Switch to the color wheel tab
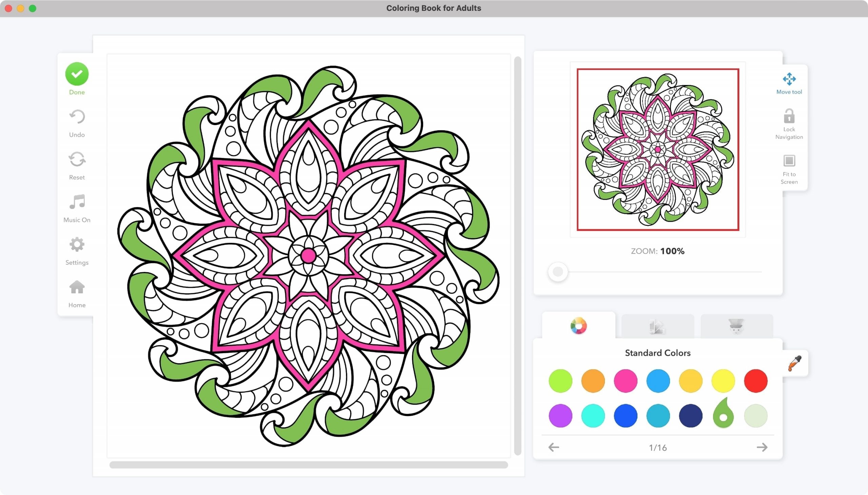 coord(578,326)
